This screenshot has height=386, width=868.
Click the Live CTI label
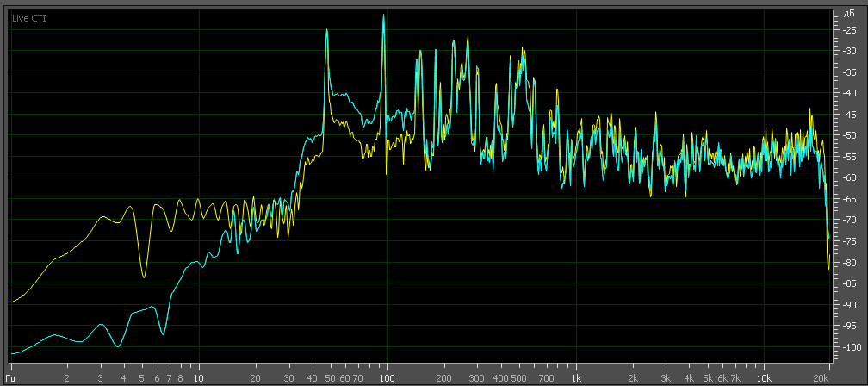[28, 18]
